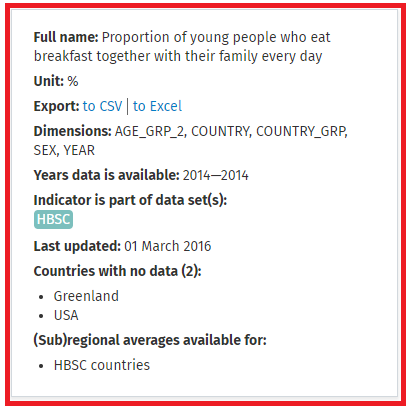
Task: Click the 01 March 2016 date
Action: click(168, 246)
